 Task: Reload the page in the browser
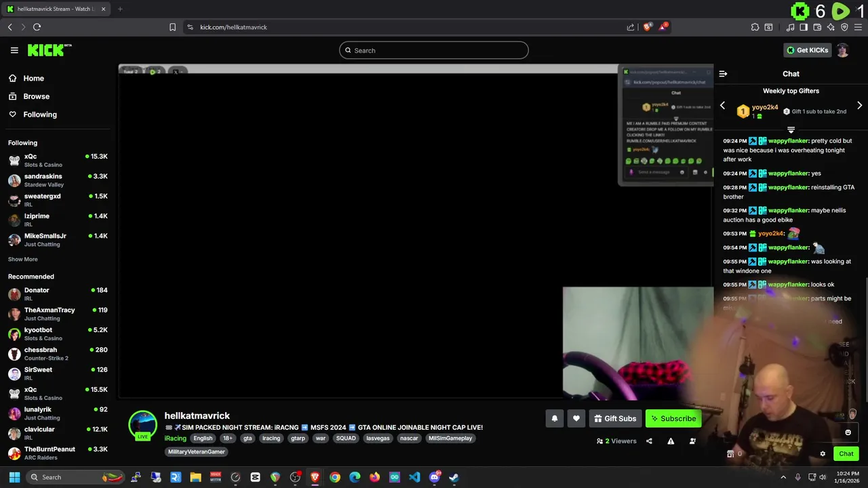(37, 27)
